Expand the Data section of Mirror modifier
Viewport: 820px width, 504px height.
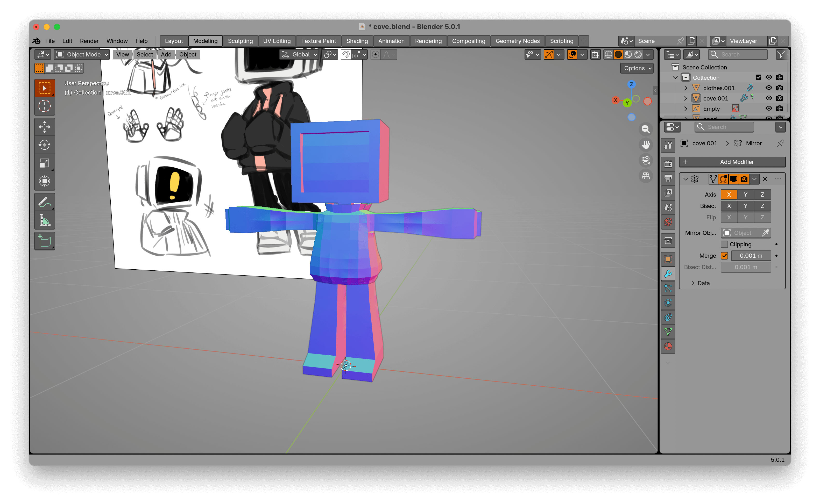coord(693,283)
